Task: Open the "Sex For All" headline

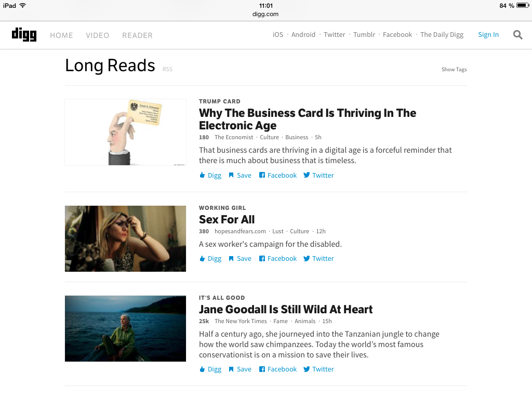Action: 227,220
